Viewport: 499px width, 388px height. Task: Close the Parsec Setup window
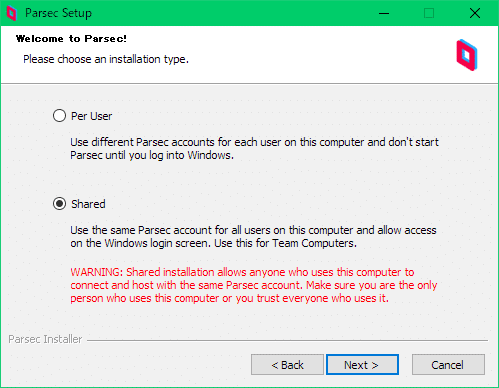[475, 13]
